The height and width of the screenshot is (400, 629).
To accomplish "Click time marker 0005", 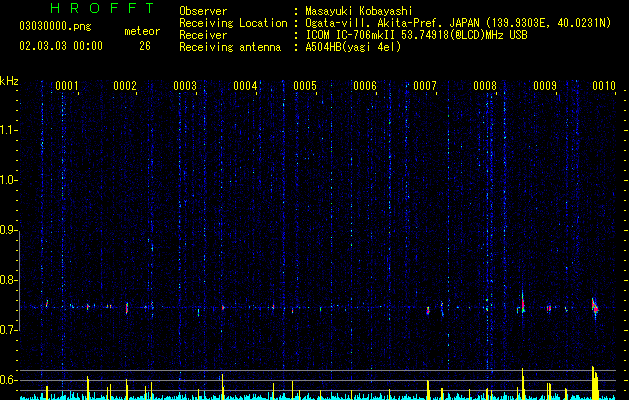I will pyautogui.click(x=305, y=86).
